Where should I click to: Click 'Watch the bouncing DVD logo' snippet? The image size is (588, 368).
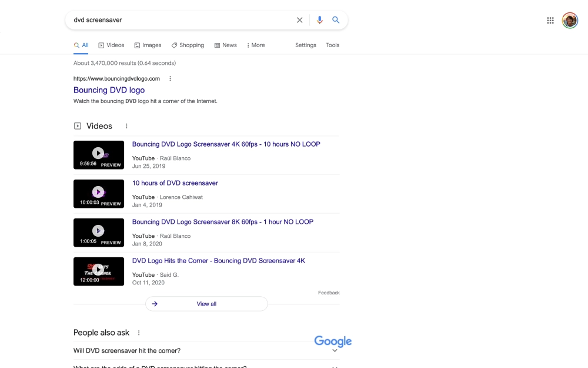pyautogui.click(x=145, y=101)
